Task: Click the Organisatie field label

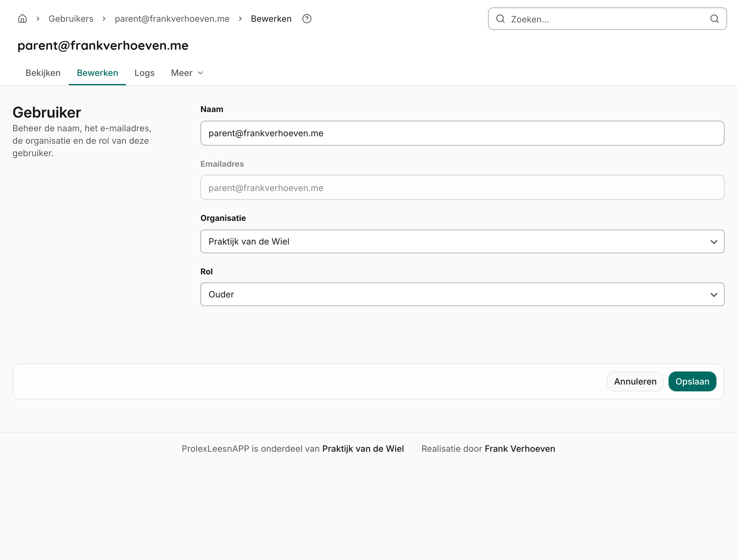Action: click(x=223, y=218)
